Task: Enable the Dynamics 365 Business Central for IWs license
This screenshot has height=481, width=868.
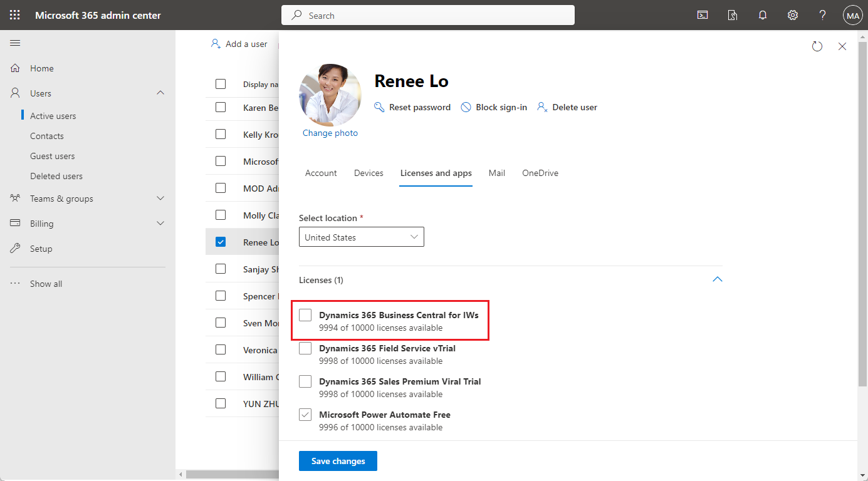Action: tap(305, 314)
